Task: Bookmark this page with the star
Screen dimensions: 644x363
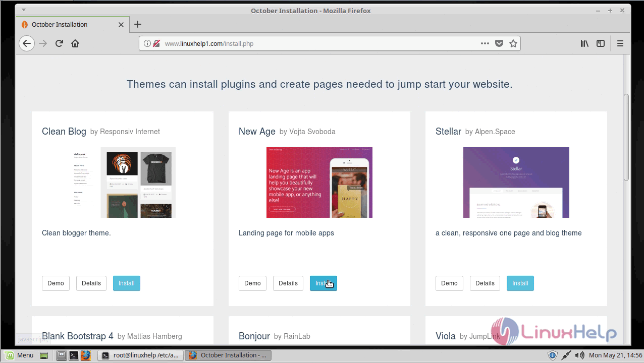Action: tap(513, 43)
